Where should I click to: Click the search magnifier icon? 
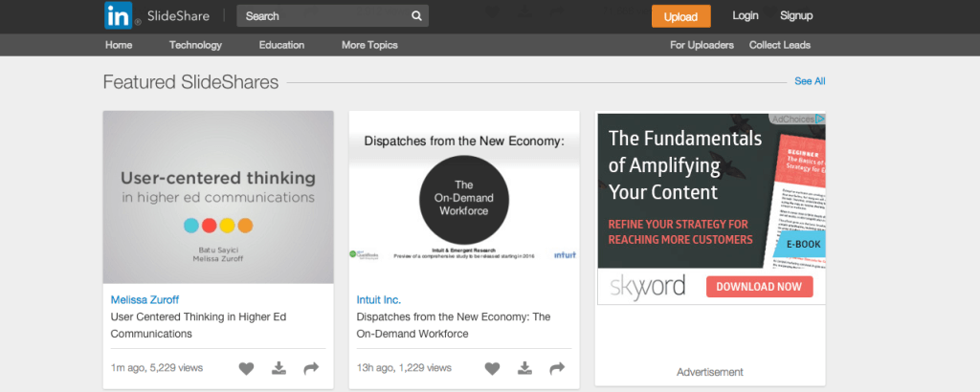point(416,16)
